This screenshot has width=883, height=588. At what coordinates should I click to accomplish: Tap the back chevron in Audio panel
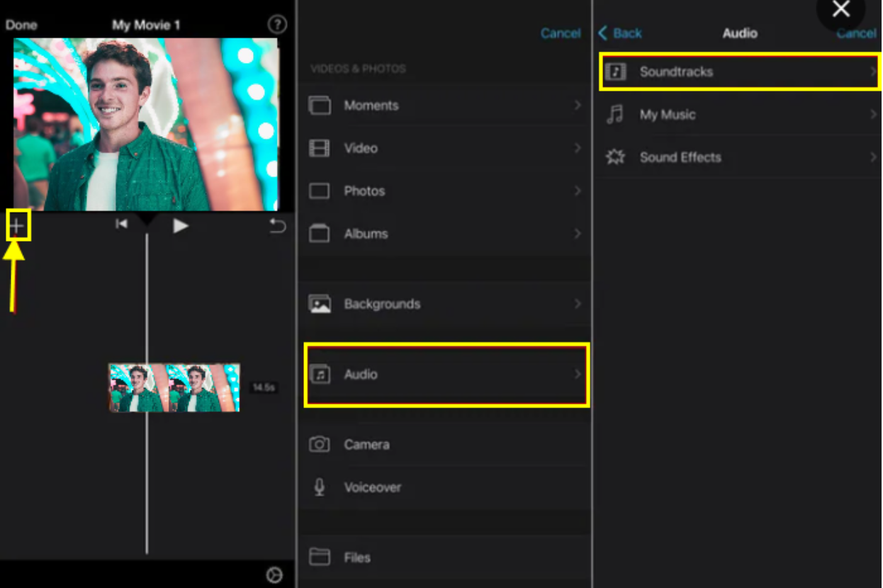tap(603, 33)
